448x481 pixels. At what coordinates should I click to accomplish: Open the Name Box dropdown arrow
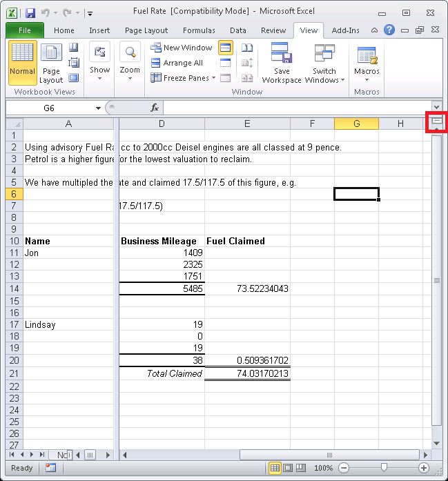tap(98, 108)
